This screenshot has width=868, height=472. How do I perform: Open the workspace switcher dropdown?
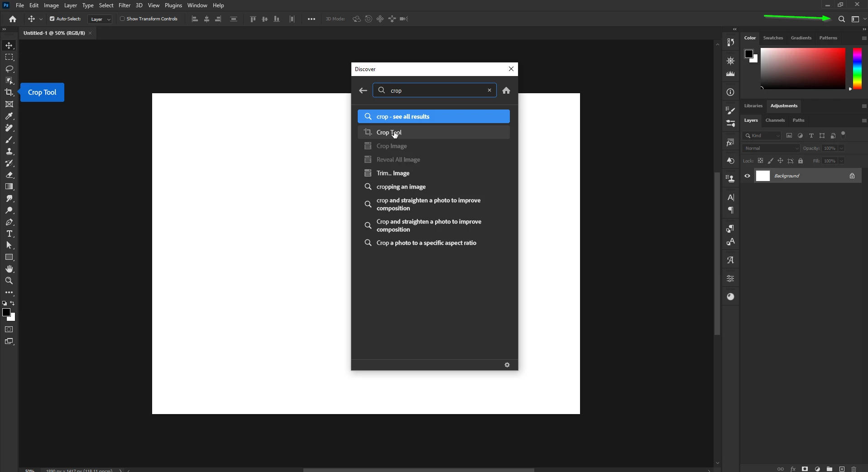click(858, 19)
